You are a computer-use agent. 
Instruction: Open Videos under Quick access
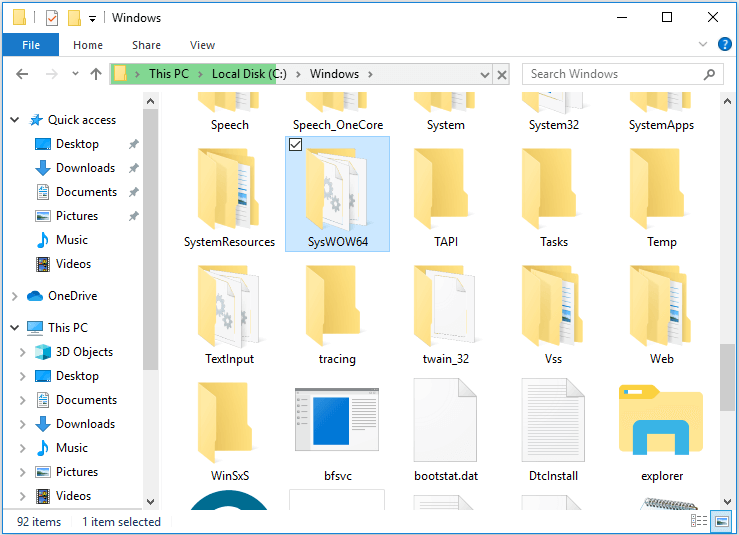pos(74,264)
